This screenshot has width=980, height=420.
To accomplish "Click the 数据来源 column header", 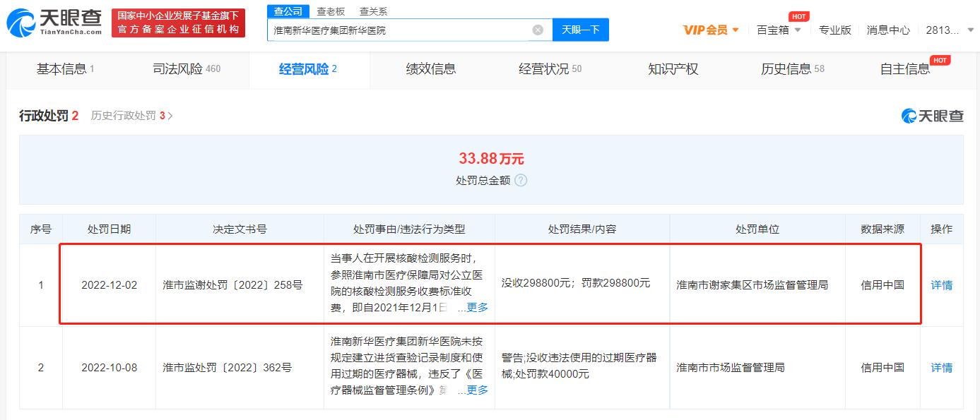I will point(882,229).
